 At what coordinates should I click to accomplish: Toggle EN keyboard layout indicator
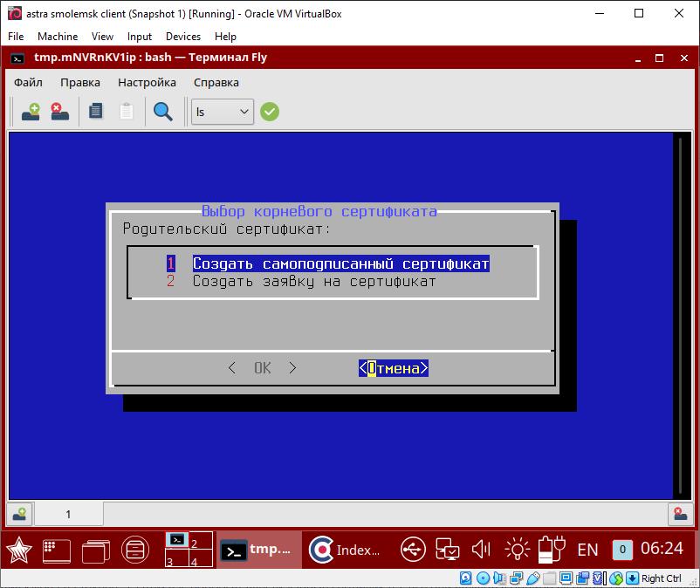[x=587, y=550]
